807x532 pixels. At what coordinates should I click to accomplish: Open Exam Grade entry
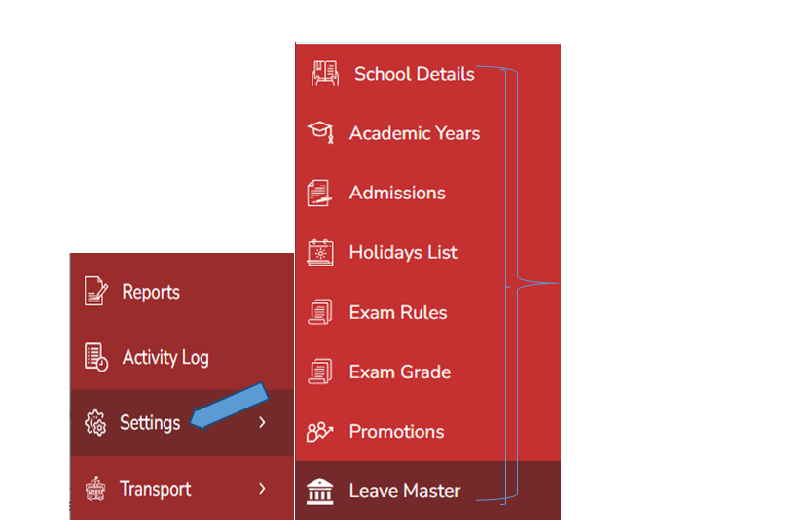coord(427,372)
